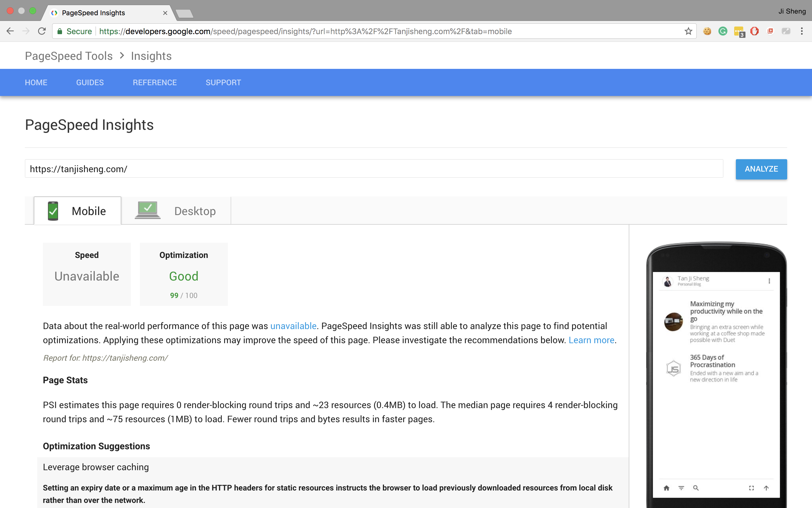
Task: Open REFERENCE in the navigation bar
Action: 155,82
